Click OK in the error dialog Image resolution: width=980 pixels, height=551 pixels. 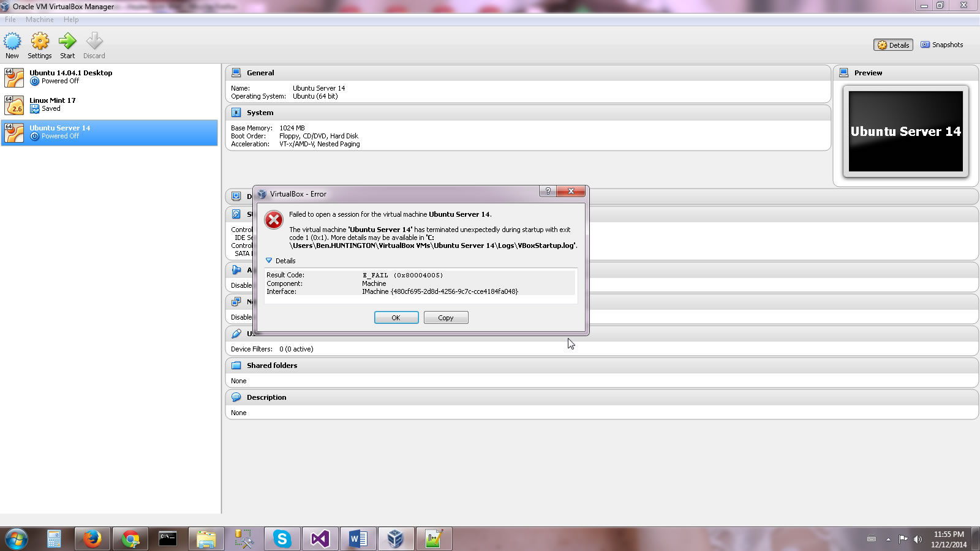396,318
